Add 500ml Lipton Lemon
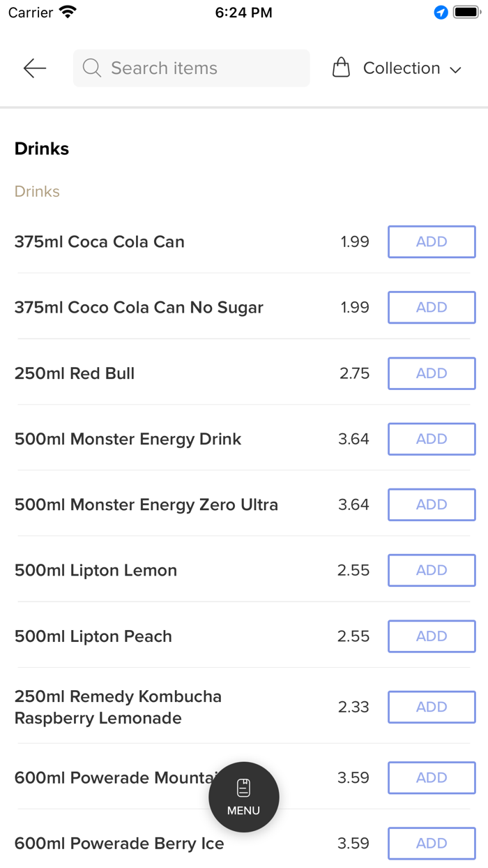488x868 pixels. [x=431, y=570]
